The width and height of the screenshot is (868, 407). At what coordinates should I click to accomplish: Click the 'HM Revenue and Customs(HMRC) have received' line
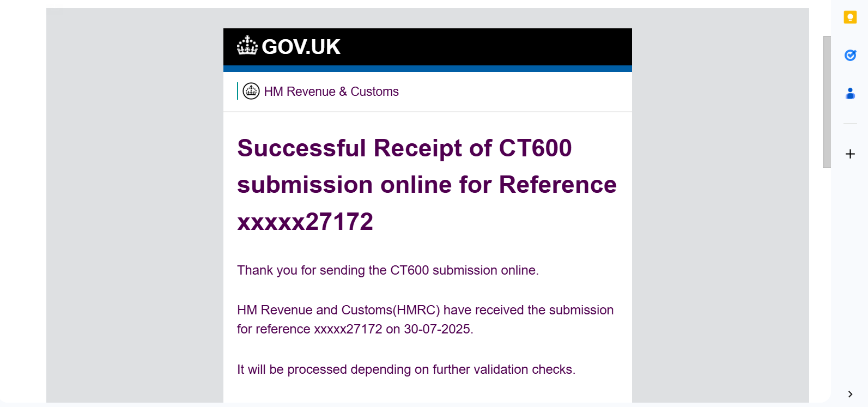click(425, 310)
